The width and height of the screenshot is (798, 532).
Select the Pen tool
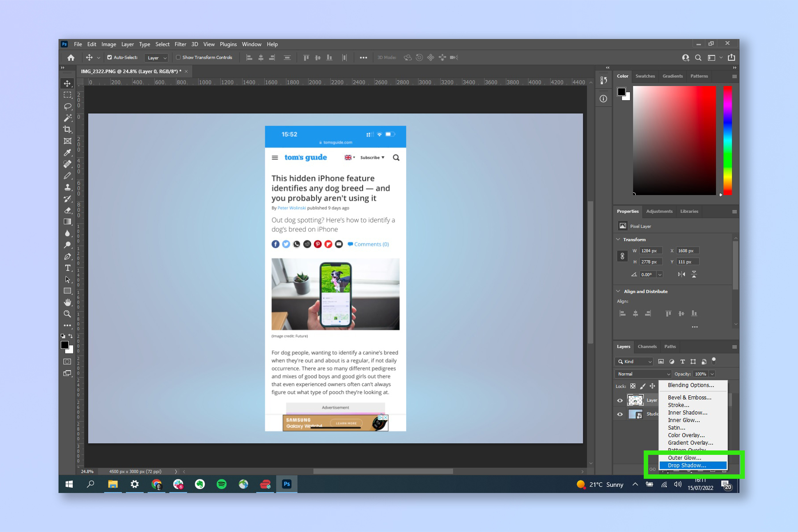pyautogui.click(x=67, y=256)
